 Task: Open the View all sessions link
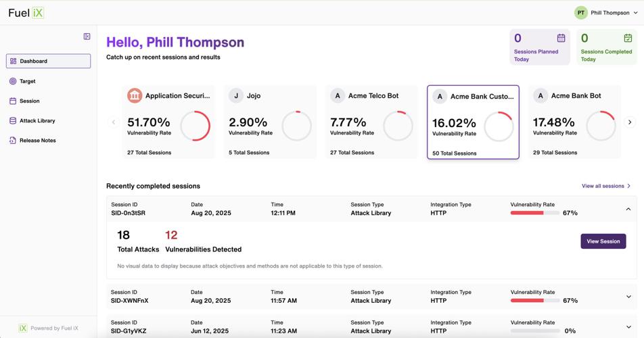605,186
